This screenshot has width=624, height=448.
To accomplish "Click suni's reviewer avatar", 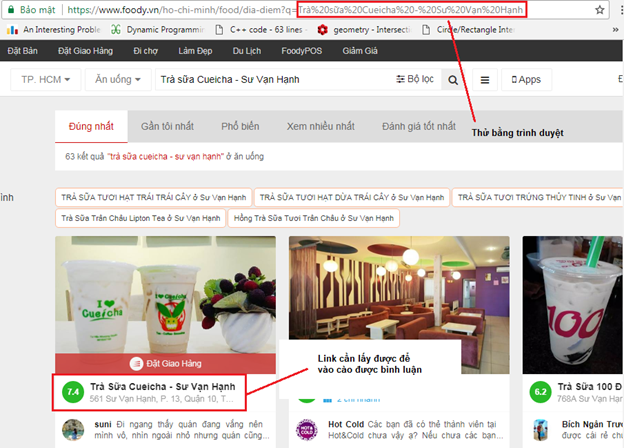I will point(73,430).
